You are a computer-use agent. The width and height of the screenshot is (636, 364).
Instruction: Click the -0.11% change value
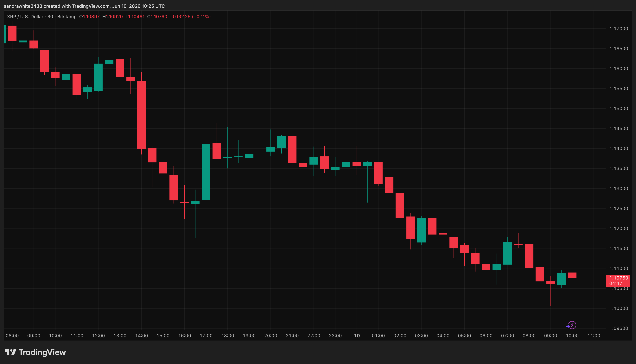pyautogui.click(x=201, y=16)
